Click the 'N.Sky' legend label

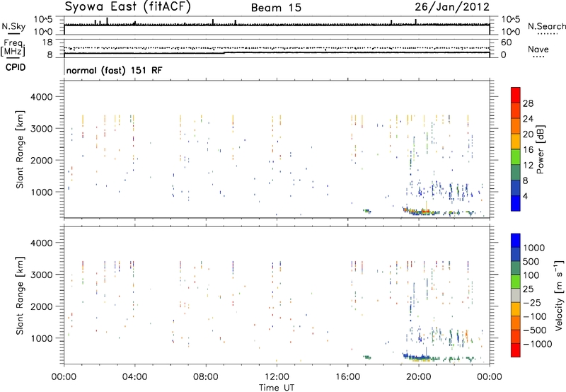13,26
